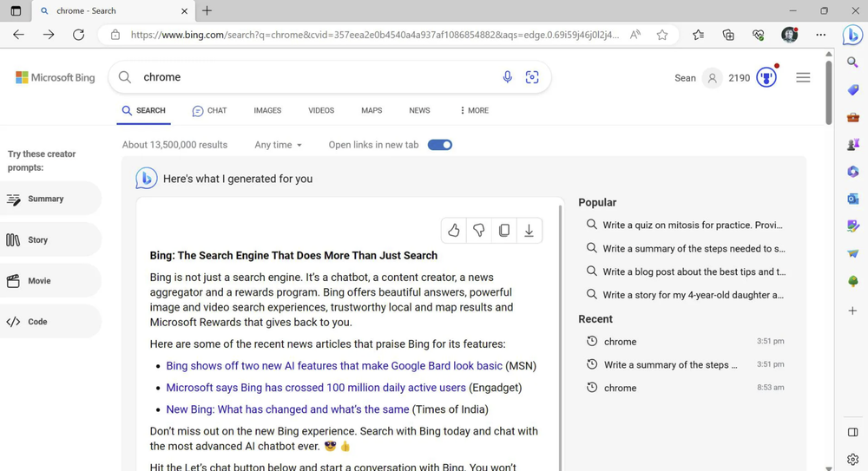Click the page vertical scrollbar thumb

[829, 92]
